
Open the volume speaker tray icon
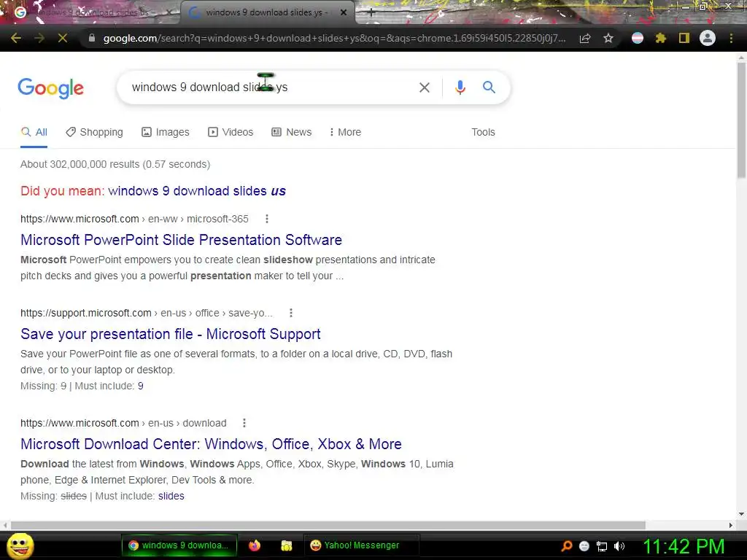[x=619, y=546]
